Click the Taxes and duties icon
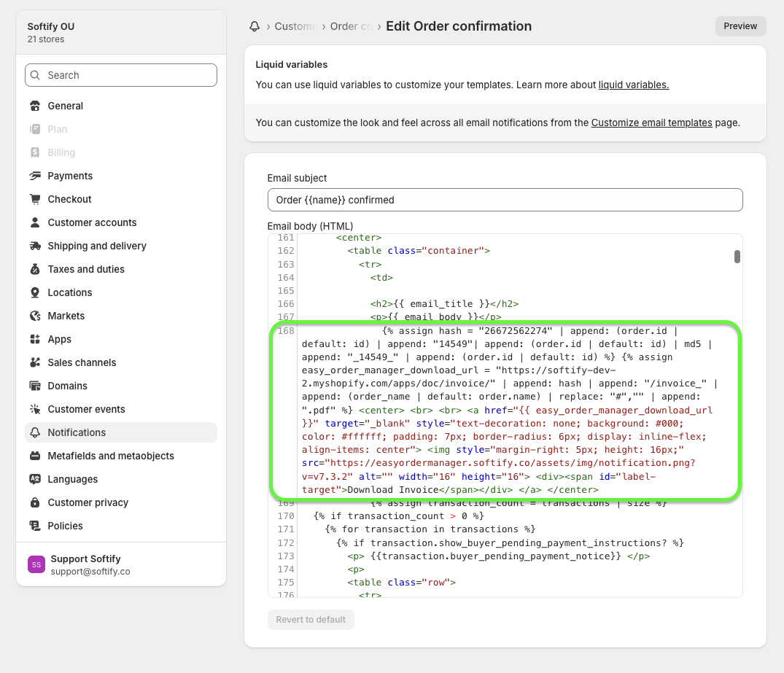Image resolution: width=784 pixels, height=673 pixels. 35,269
